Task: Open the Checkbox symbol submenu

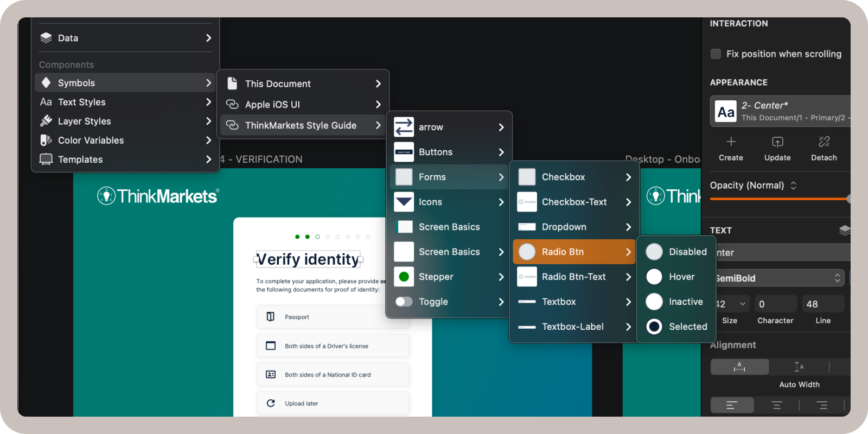Action: click(574, 177)
